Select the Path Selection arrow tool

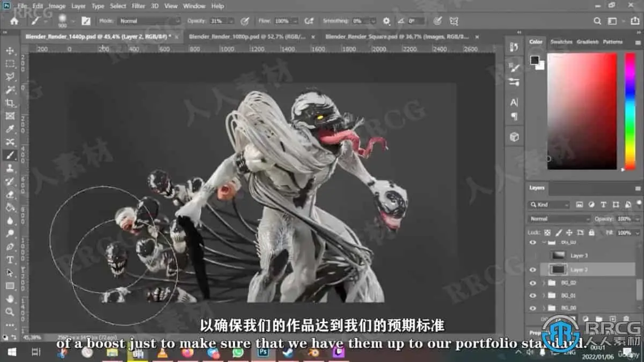(x=10, y=272)
